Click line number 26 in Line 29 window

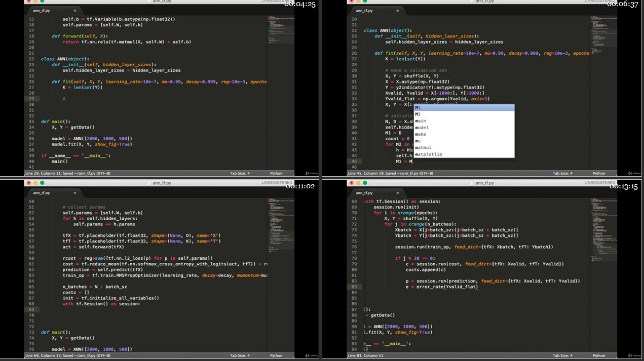point(31,82)
